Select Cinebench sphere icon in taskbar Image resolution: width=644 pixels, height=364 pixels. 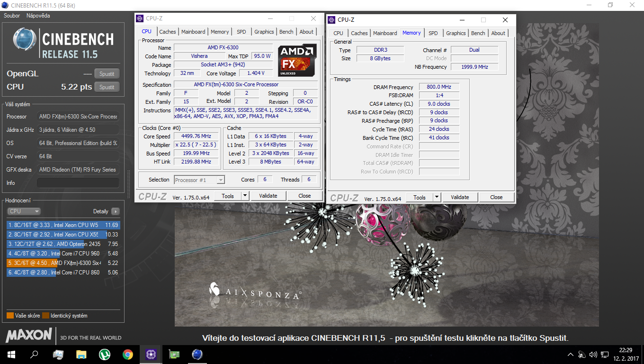tap(197, 354)
